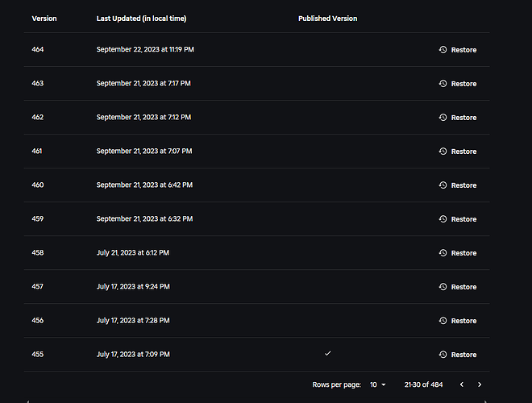Click the published checkmark on version 455
Image resolution: width=532 pixels, height=403 pixels.
point(328,354)
